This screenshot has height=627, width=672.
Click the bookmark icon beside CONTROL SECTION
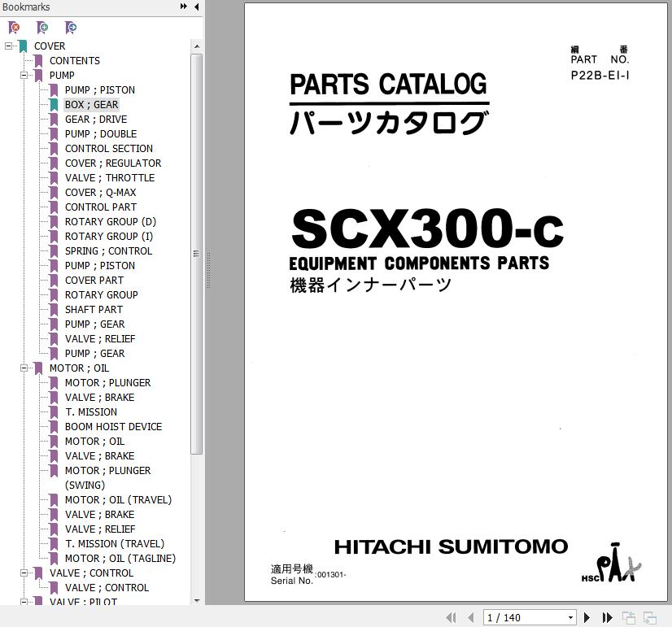54,149
